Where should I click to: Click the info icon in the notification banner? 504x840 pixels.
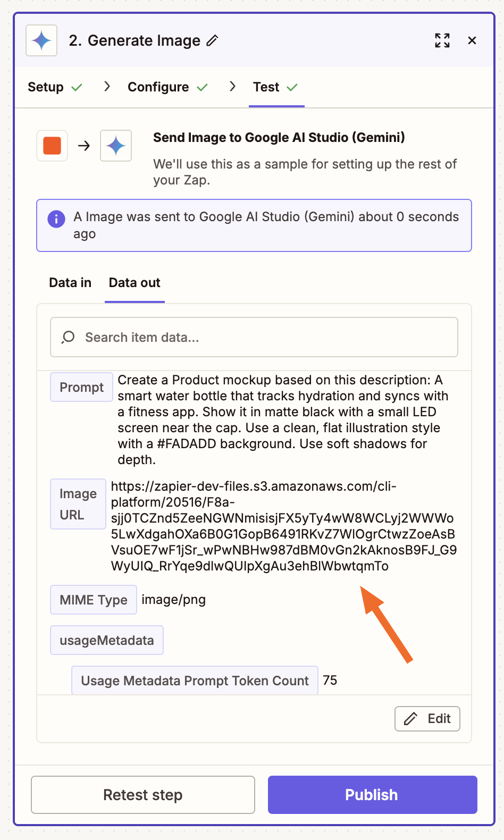(x=56, y=219)
